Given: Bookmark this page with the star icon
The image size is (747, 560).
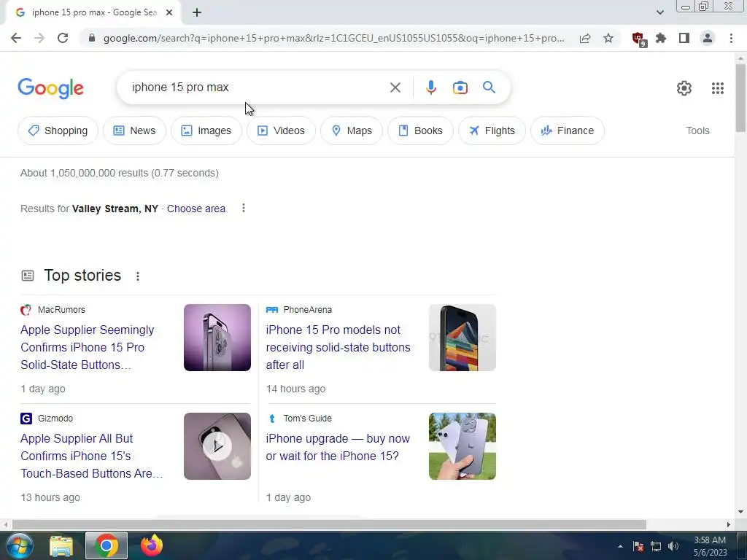Looking at the screenshot, I should pyautogui.click(x=608, y=38).
